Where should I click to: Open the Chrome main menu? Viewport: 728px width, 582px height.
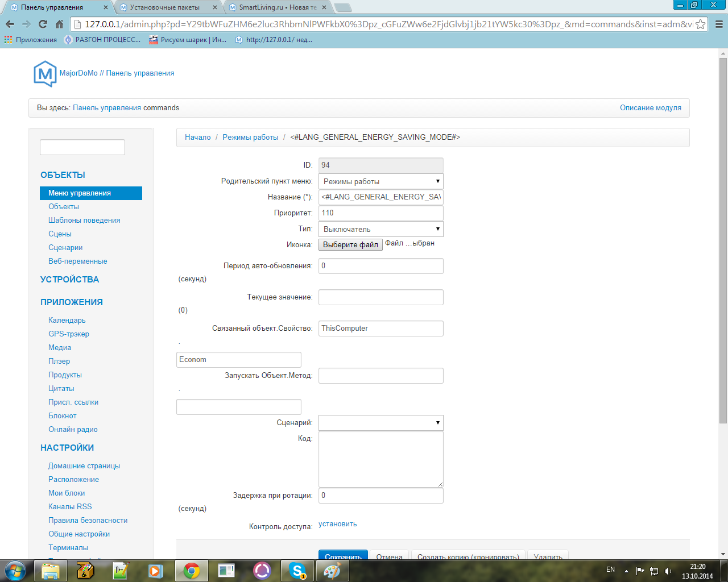[x=718, y=24]
